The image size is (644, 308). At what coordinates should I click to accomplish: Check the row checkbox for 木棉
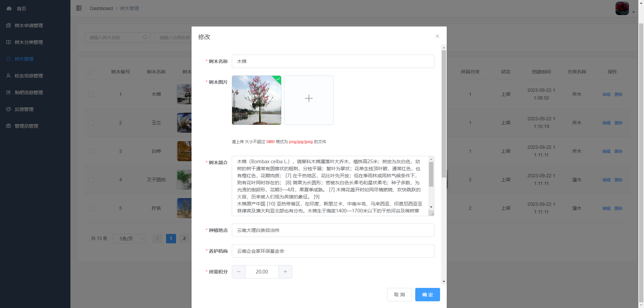click(91, 94)
